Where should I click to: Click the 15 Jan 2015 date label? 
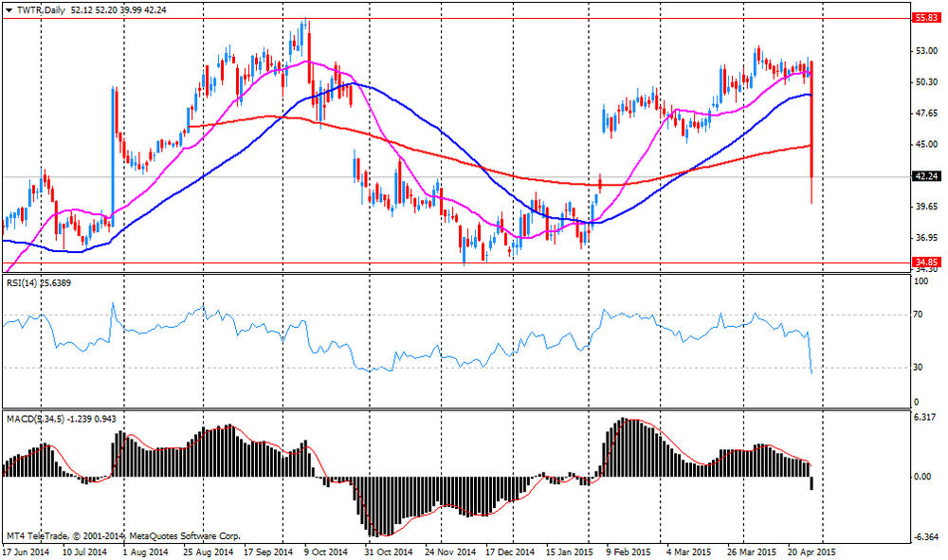570,552
